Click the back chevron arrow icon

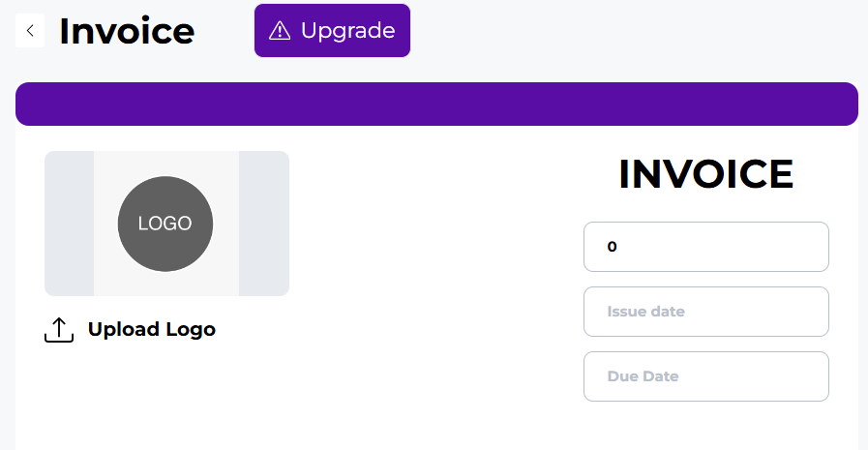(x=30, y=31)
